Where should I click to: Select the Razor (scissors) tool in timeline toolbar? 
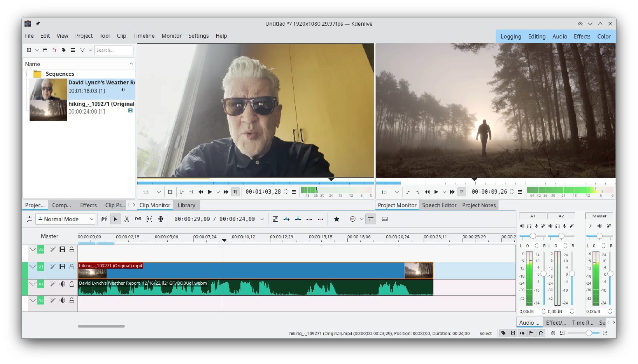point(126,219)
